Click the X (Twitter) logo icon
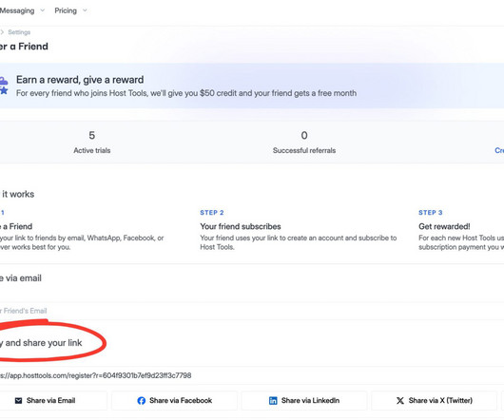The width and height of the screenshot is (504, 420). (400, 400)
